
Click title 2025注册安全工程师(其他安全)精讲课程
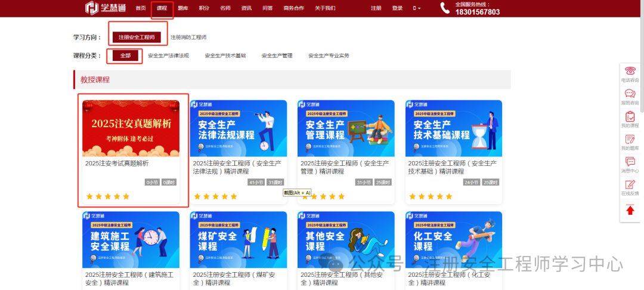point(342,279)
